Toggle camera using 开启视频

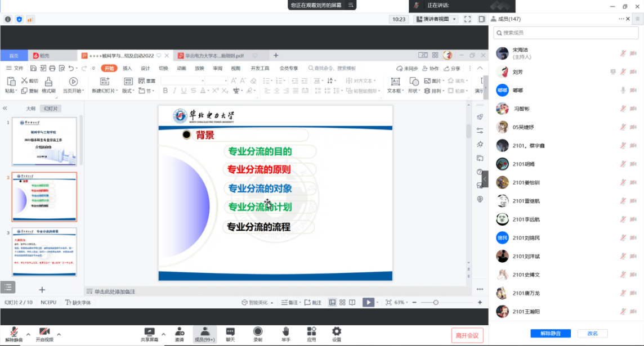click(44, 332)
